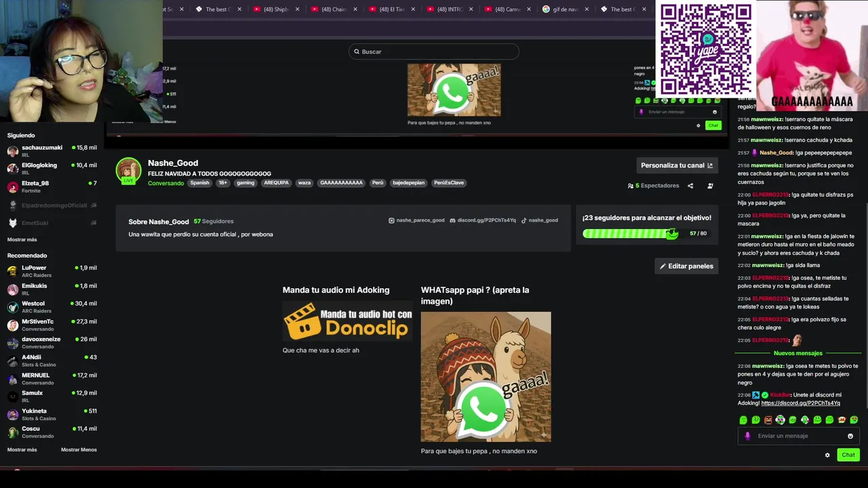The width and height of the screenshot is (868, 488).
Task: Open the viewers list icon next to share
Action: pyautogui.click(x=710, y=186)
